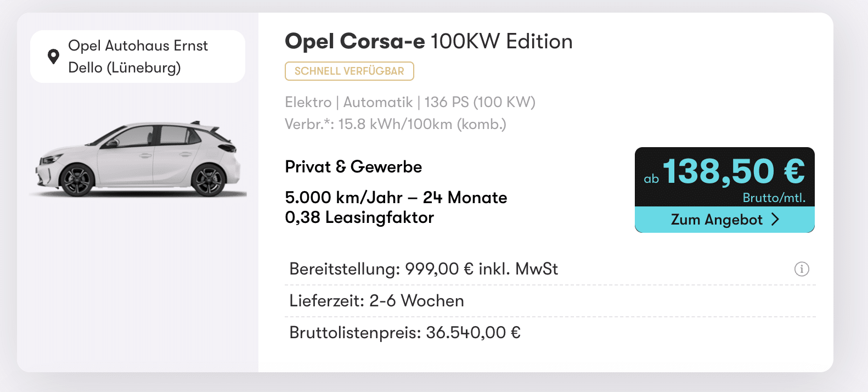
Task: Click the front wheel of the car
Action: 77,180
